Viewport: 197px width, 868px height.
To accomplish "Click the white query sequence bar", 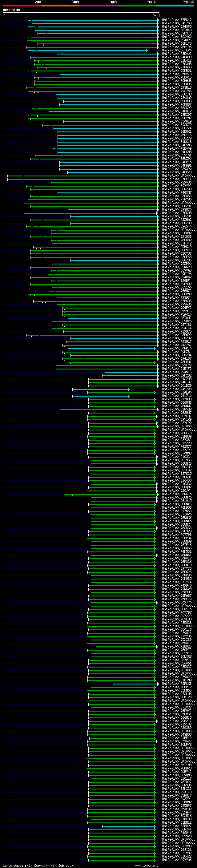I will click(x=81, y=12).
